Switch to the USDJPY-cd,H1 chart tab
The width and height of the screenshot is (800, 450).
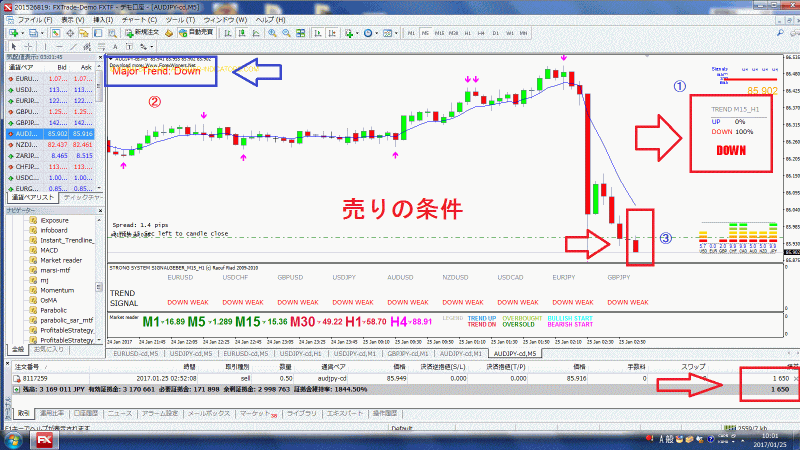click(x=300, y=354)
